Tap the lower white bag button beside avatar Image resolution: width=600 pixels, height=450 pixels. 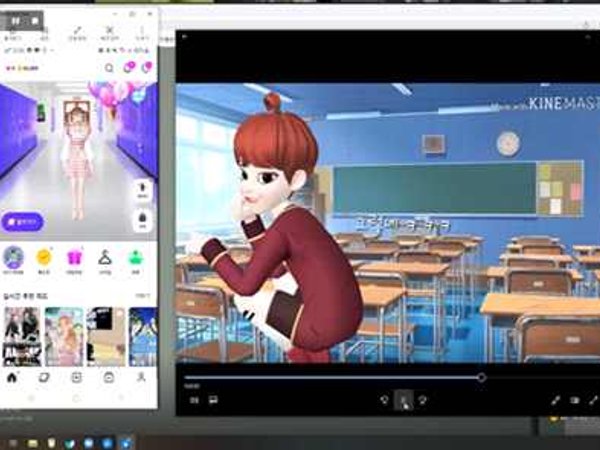143,221
